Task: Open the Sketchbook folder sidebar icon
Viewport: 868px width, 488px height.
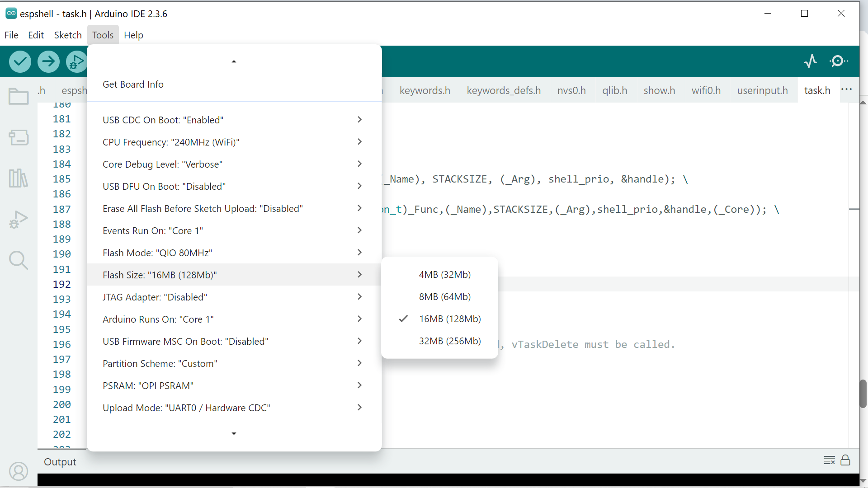Action: 19,96
